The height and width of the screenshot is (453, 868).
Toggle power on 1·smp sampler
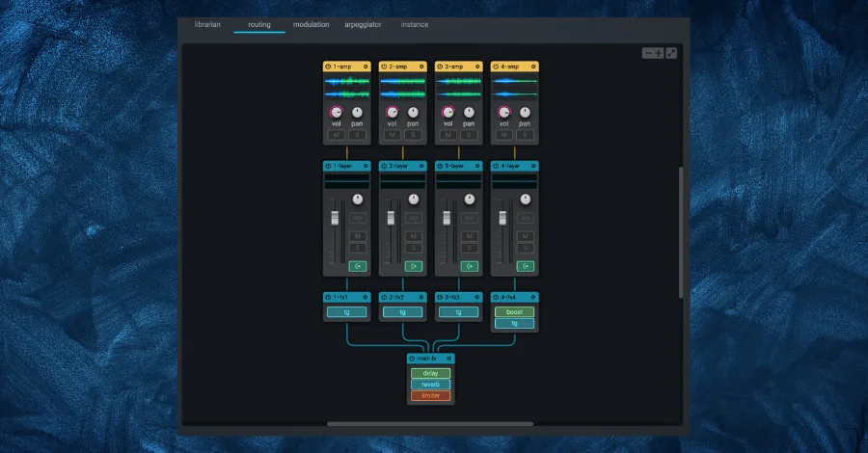click(328, 67)
